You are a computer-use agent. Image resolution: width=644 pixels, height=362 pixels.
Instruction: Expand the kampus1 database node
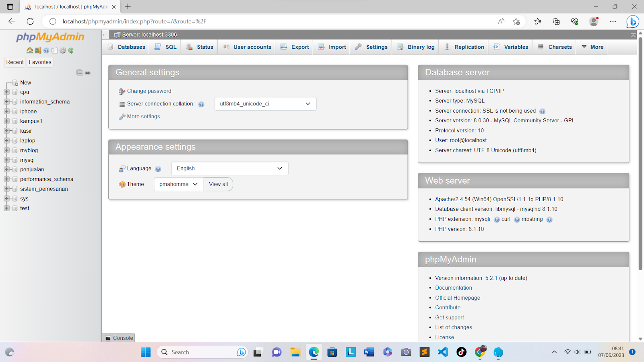coord(6,121)
